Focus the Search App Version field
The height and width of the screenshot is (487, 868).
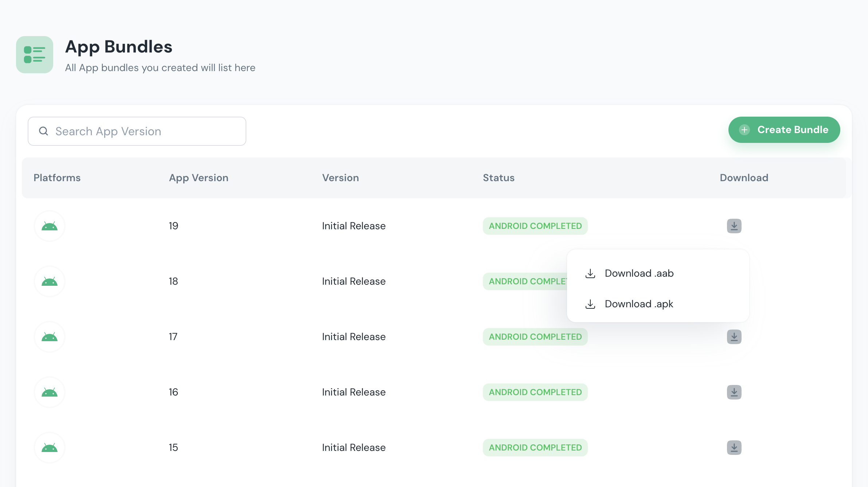(x=146, y=131)
